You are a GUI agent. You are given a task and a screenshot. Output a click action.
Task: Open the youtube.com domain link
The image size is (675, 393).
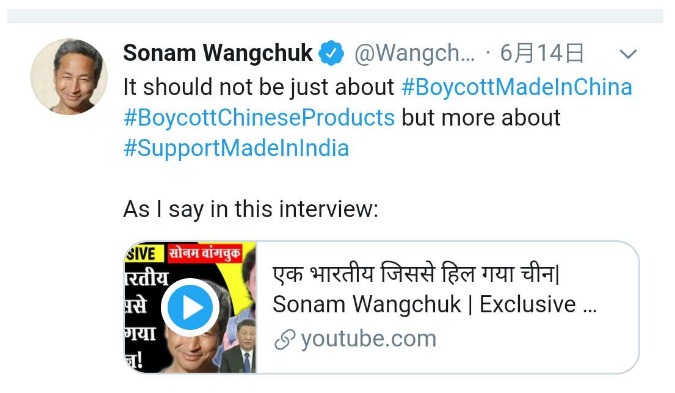click(368, 339)
